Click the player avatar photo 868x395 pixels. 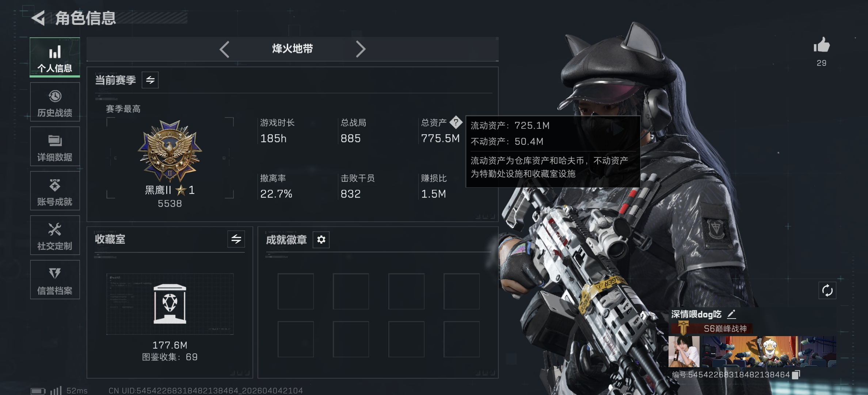click(684, 351)
